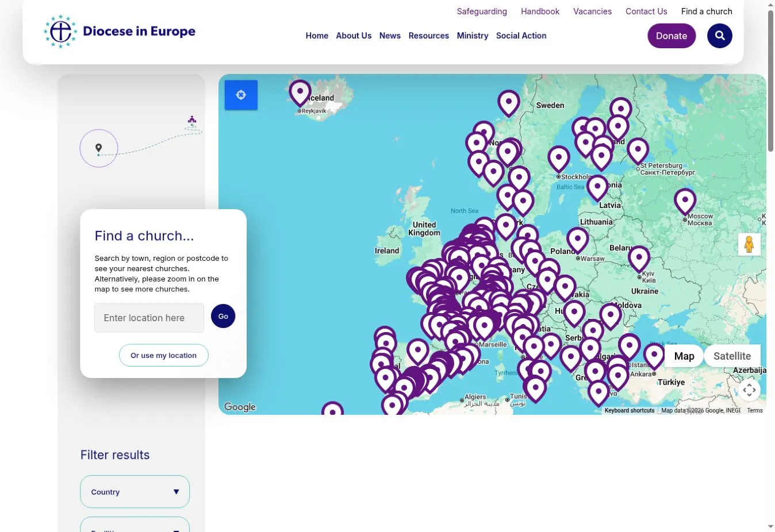Select the Street View pegman icon
The height and width of the screenshot is (532, 775).
749,244
